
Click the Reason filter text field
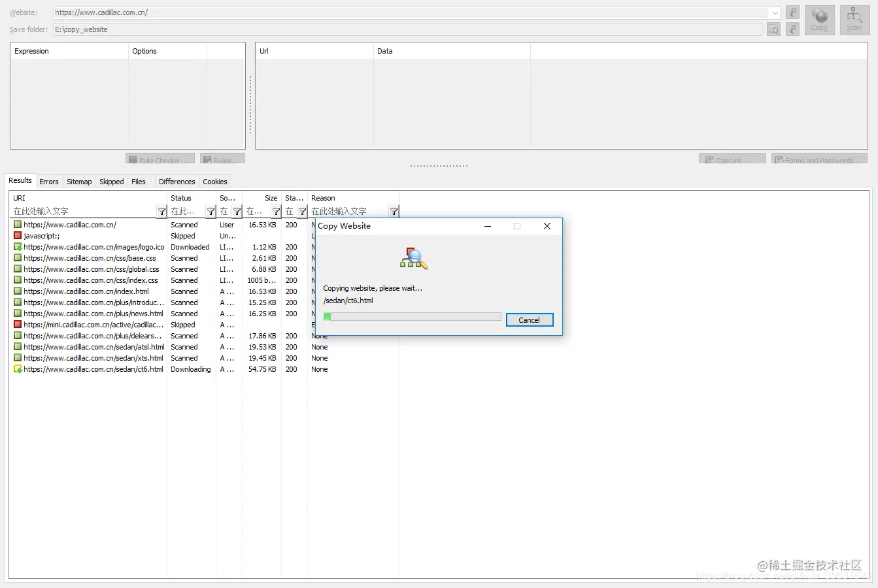(349, 212)
